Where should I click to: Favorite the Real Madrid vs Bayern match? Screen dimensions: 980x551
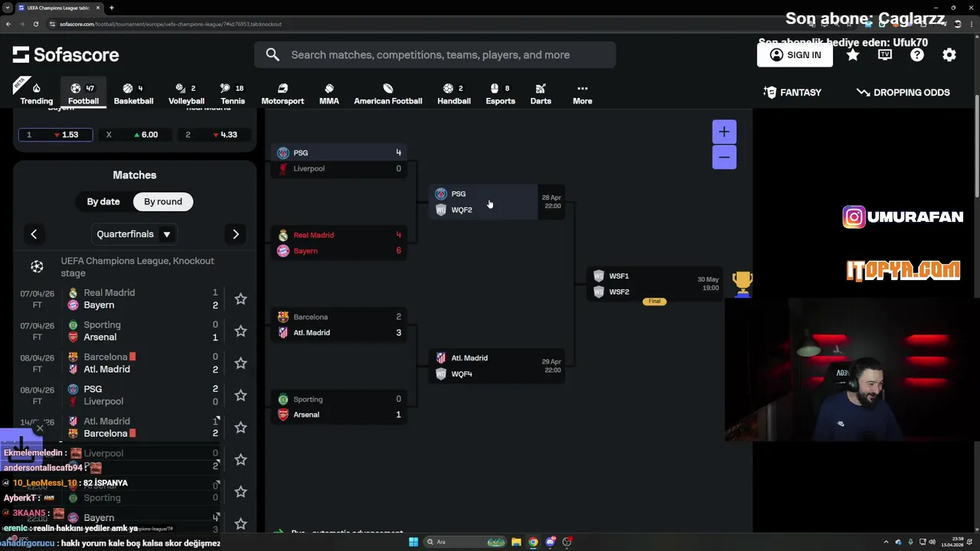240,298
